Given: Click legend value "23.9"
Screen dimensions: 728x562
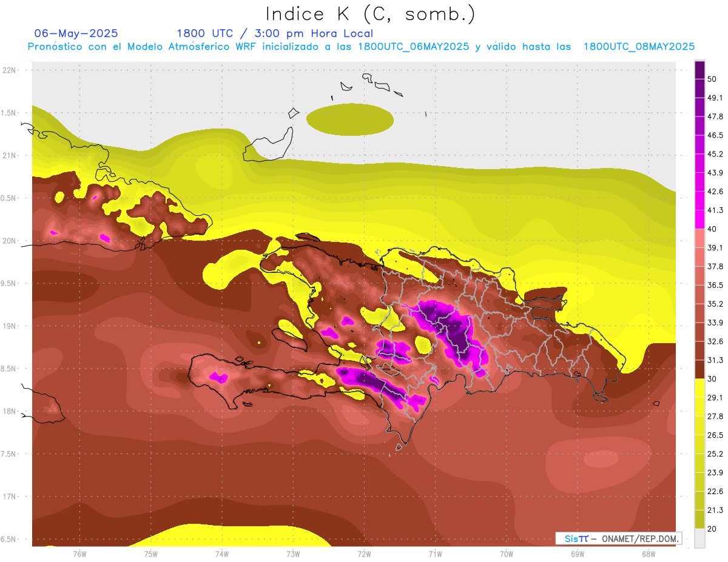Looking at the screenshot, I should pos(715,473).
